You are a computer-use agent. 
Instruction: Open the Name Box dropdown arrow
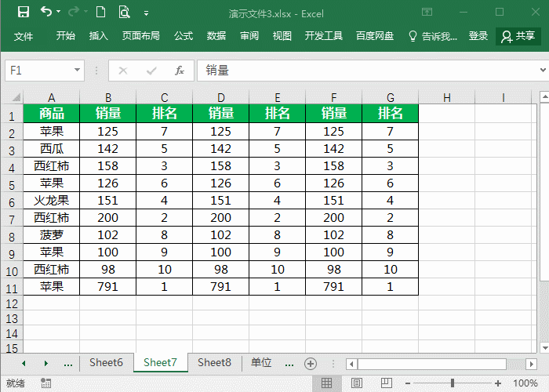coord(78,70)
